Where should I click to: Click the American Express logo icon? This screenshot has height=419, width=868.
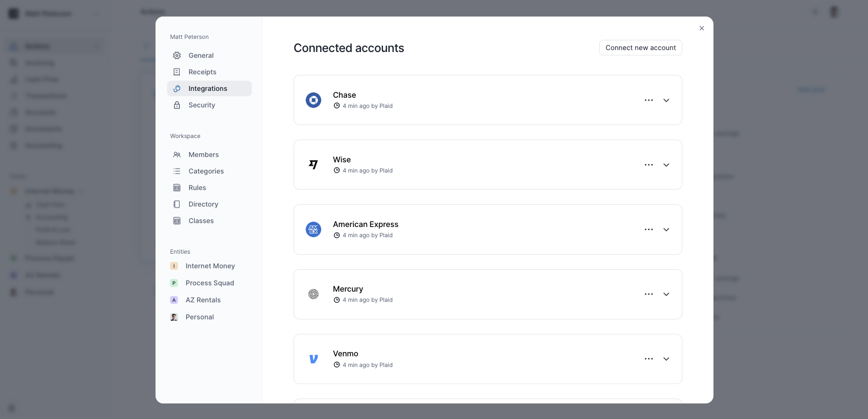click(313, 229)
